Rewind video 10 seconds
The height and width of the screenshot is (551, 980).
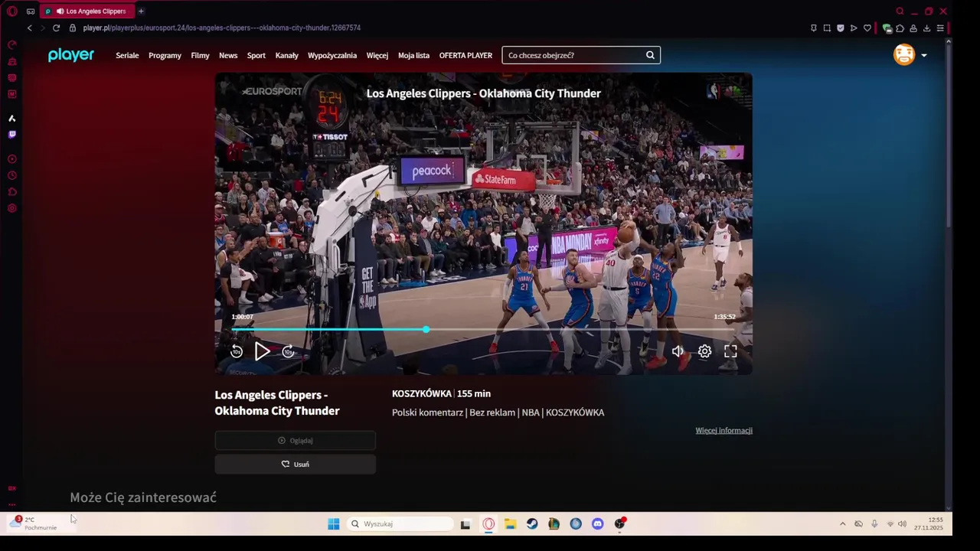click(237, 351)
